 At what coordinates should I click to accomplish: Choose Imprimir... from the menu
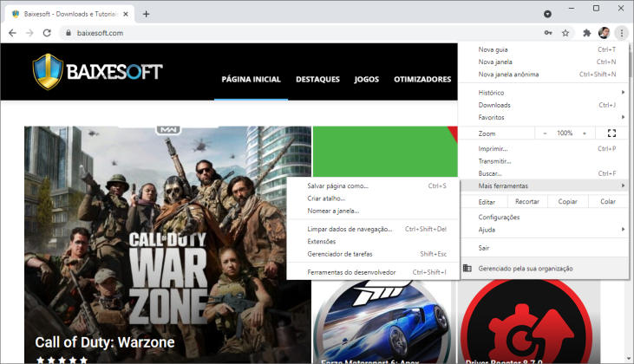[x=544, y=149]
